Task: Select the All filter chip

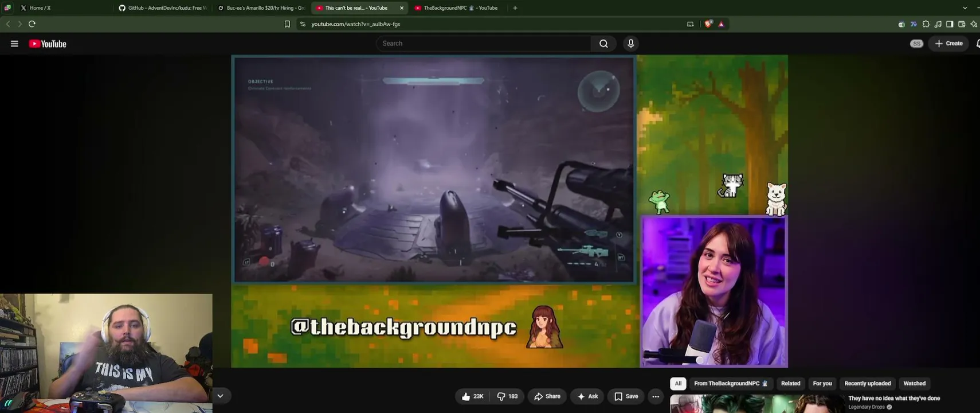Action: (678, 383)
